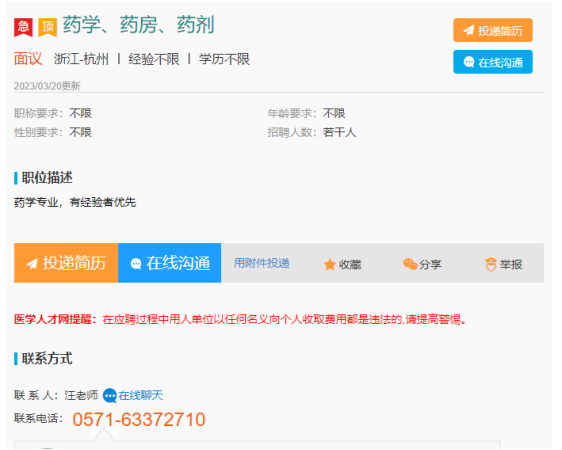Click the phone number 0571-63372710
The width and height of the screenshot is (562, 450).
(x=139, y=419)
